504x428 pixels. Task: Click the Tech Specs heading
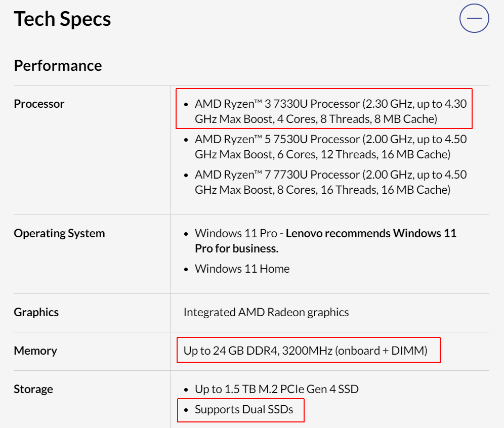pos(62,19)
